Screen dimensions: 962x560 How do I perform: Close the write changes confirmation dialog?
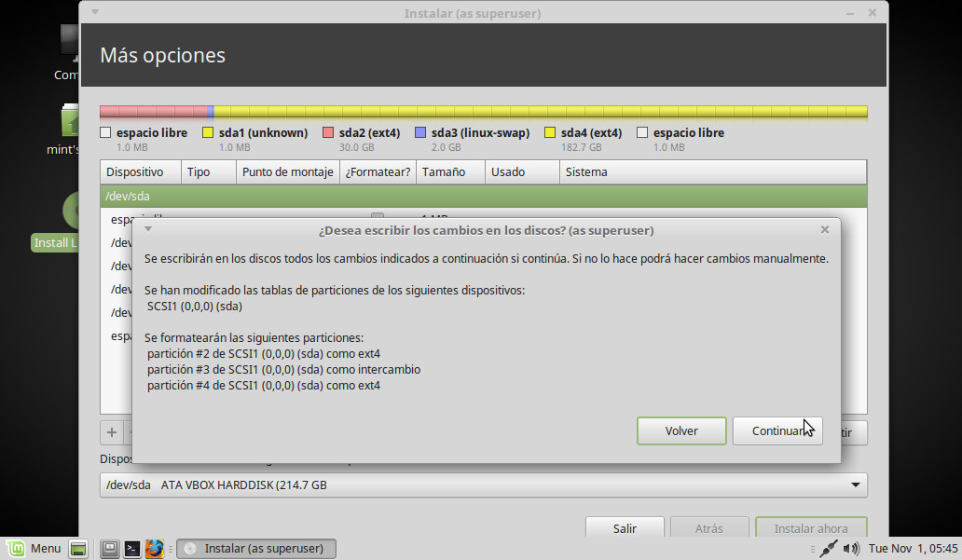[x=825, y=229]
